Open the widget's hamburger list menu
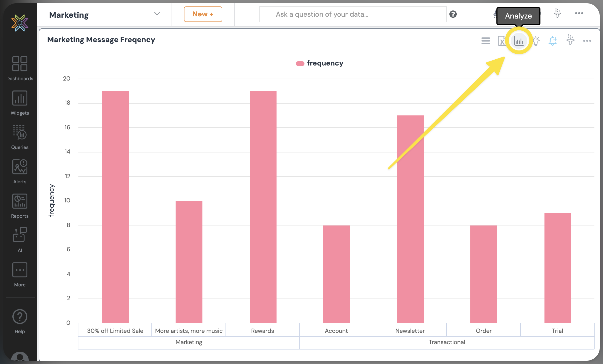Viewport: 603px width, 364px height. tap(485, 41)
